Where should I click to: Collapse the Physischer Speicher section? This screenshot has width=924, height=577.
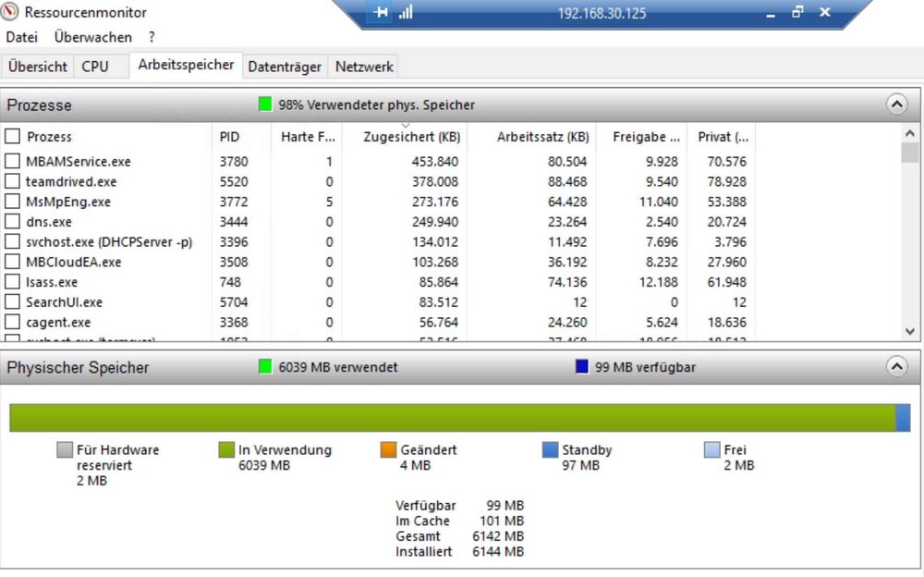coord(896,367)
